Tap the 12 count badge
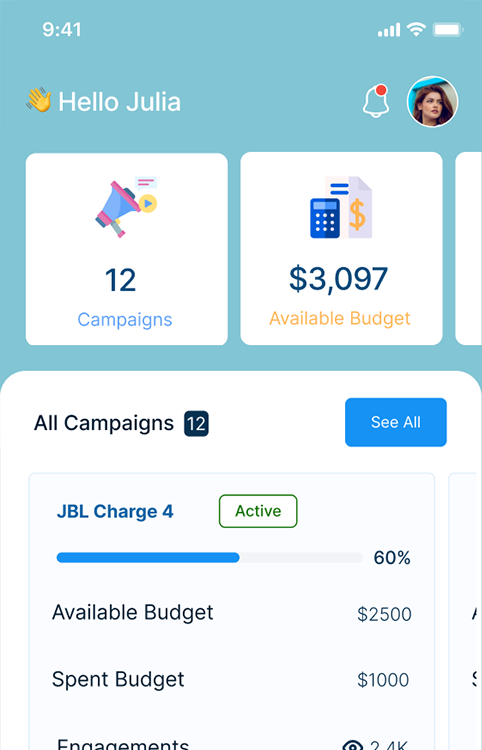Viewport: 482px width, 750px height. point(197,424)
